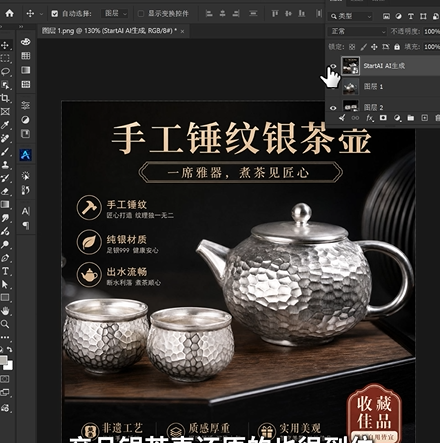
Task: Align bottom edges in options bar
Action: [x=302, y=14]
